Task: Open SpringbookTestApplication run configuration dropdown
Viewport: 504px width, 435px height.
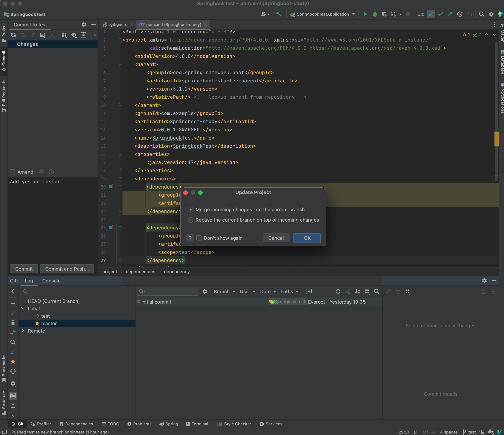Action: [322, 14]
